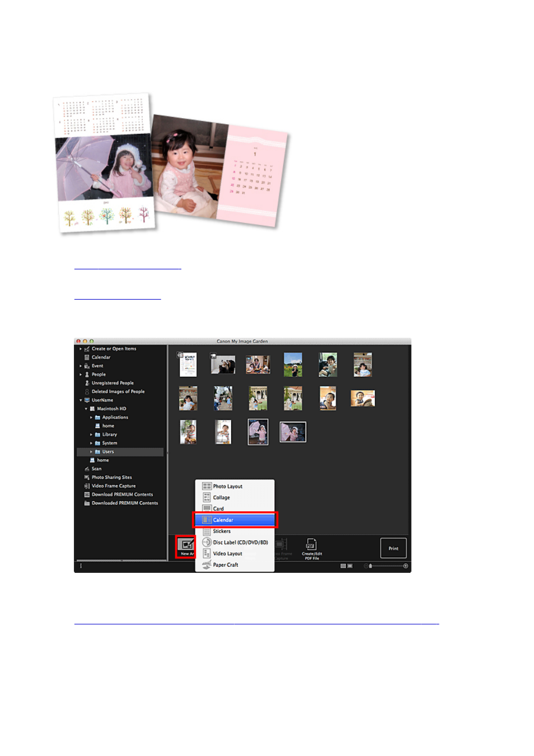
Task: Switch to thumbnail view icon
Action: coord(343,566)
